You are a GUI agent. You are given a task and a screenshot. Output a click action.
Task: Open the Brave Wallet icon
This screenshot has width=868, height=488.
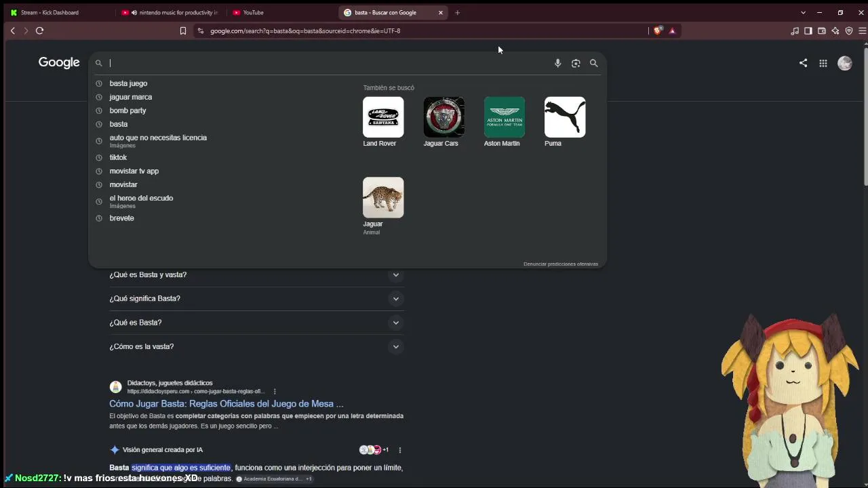coord(822,30)
